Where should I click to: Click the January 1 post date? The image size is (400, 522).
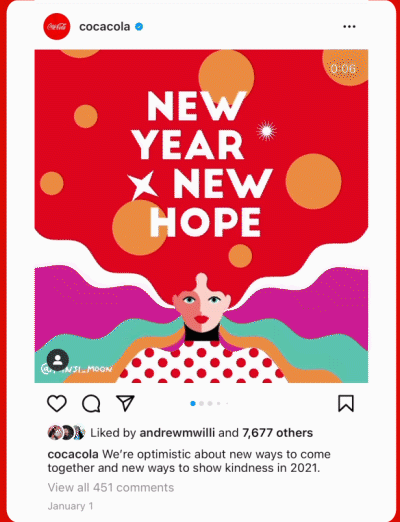click(70, 506)
